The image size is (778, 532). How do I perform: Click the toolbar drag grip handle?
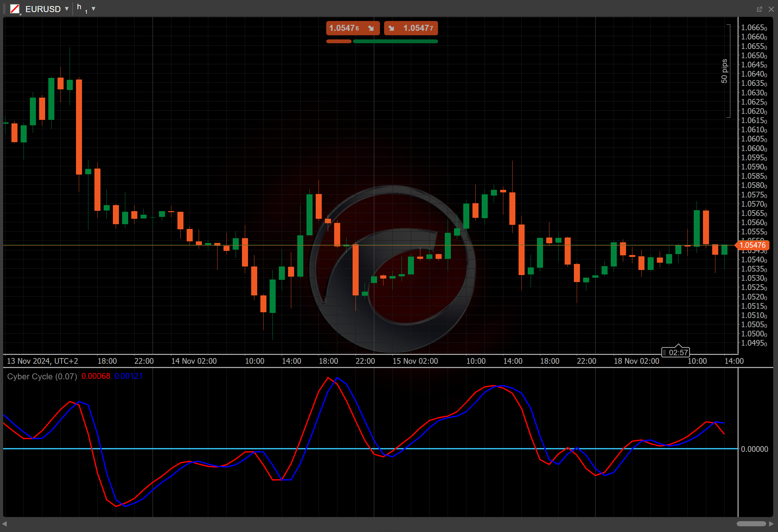click(4, 9)
